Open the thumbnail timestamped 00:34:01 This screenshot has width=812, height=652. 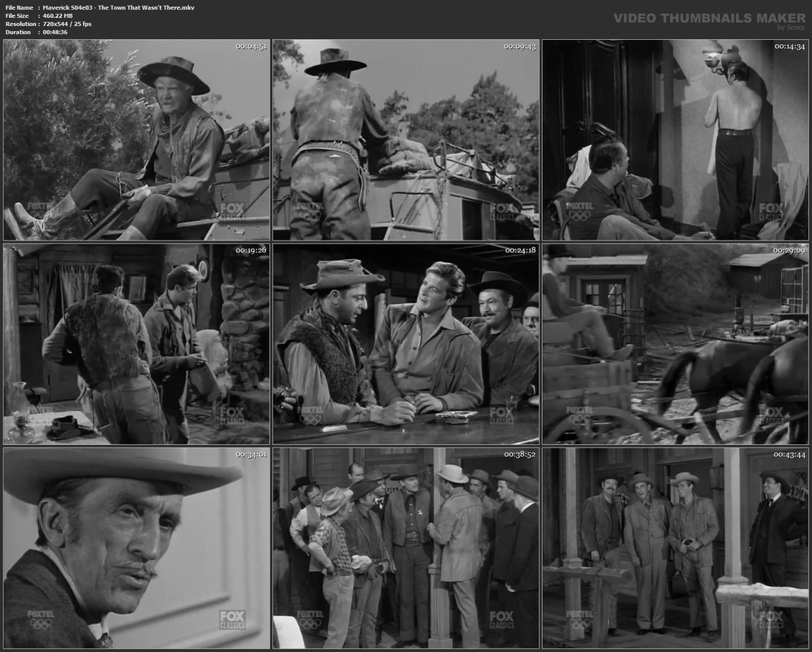tap(137, 548)
